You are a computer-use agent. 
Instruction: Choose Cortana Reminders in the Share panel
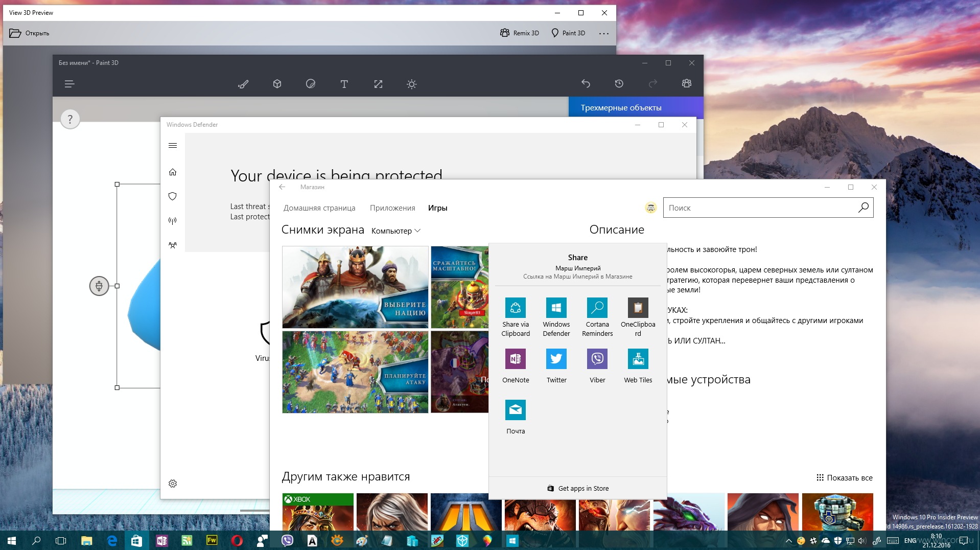point(597,317)
